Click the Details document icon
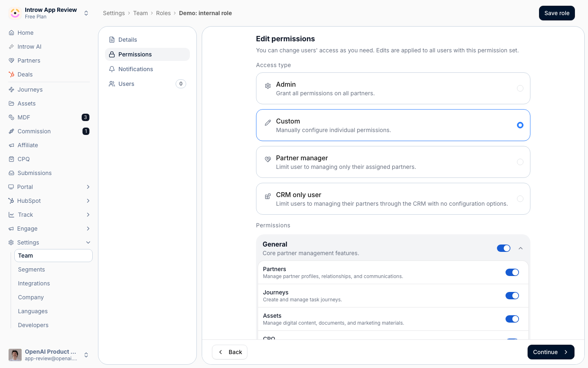Screen dimensions: 588x368 point(112,40)
